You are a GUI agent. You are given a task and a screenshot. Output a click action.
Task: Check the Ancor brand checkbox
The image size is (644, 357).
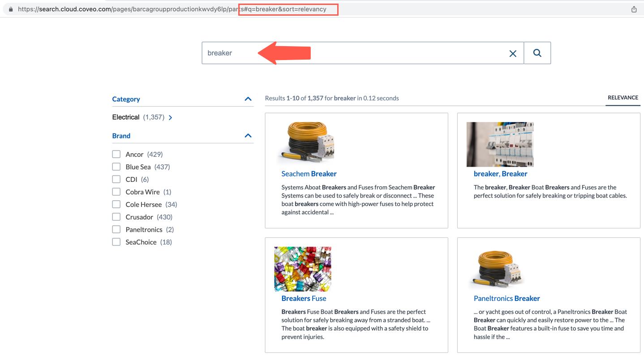tap(116, 154)
